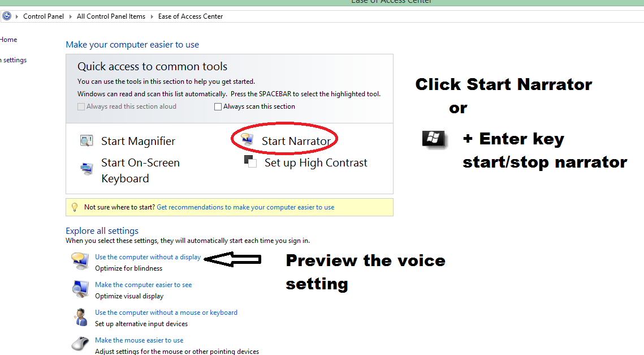Click the High Contrast icon
The image size is (644, 355).
point(250,162)
